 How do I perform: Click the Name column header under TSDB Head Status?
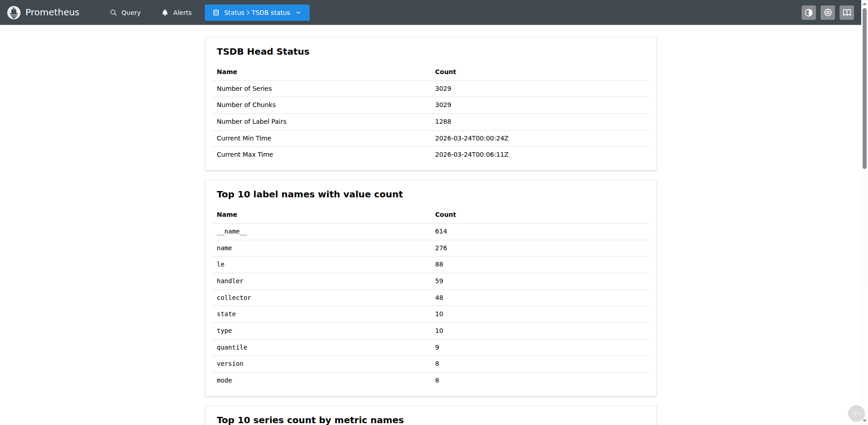tap(227, 72)
